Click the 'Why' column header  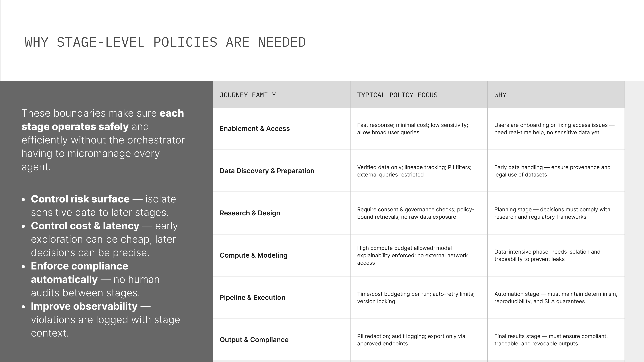[x=500, y=95]
